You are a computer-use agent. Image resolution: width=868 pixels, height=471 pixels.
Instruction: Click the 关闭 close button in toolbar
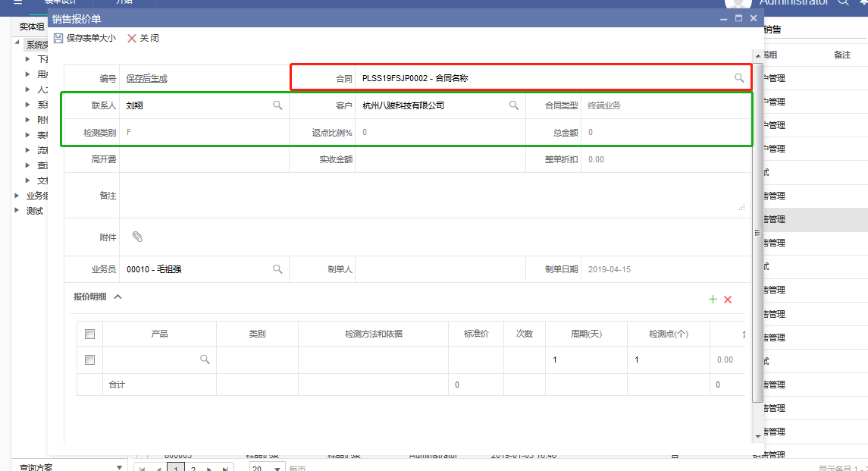click(143, 38)
